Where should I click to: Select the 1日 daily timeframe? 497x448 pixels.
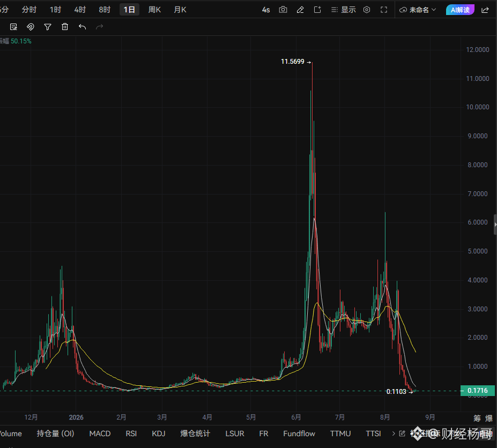129,10
